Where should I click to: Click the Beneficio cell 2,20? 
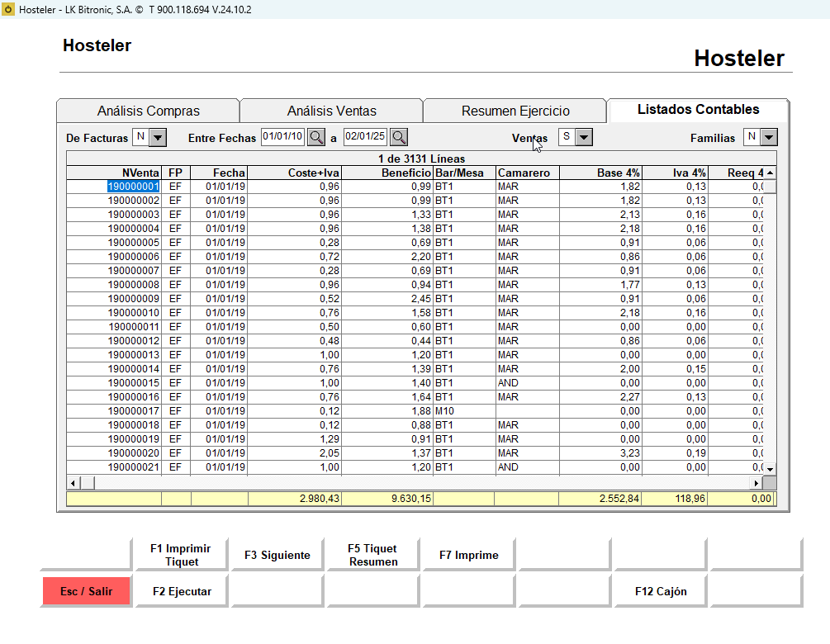point(387,257)
